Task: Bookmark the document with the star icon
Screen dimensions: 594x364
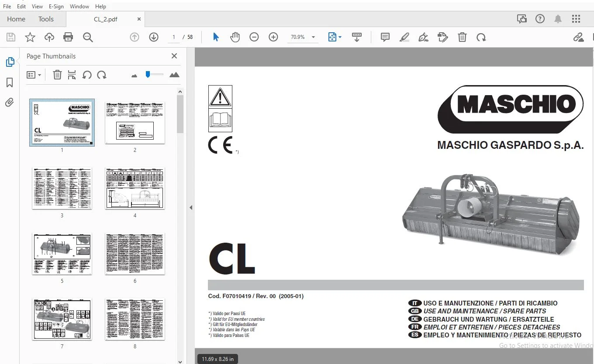Action: (30, 38)
